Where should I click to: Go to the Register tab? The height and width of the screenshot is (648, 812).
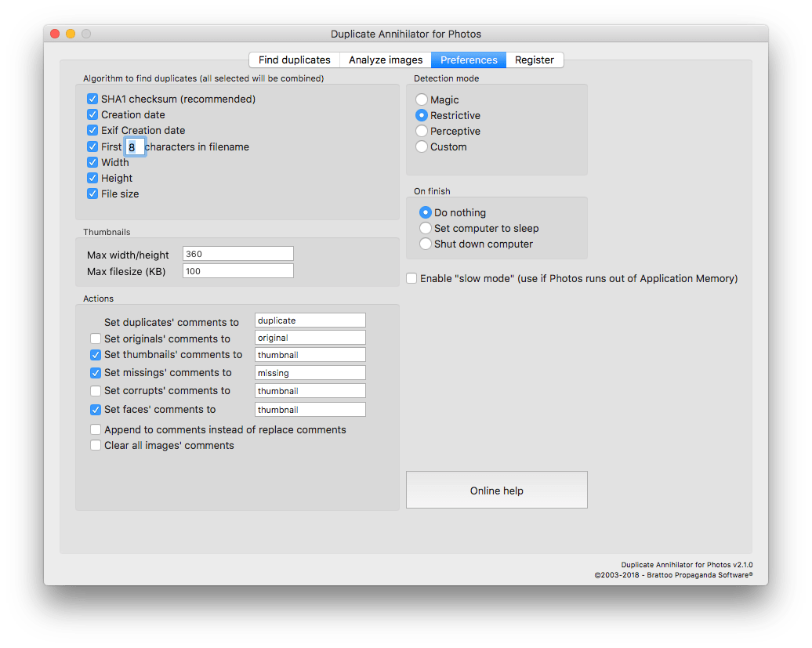(535, 60)
